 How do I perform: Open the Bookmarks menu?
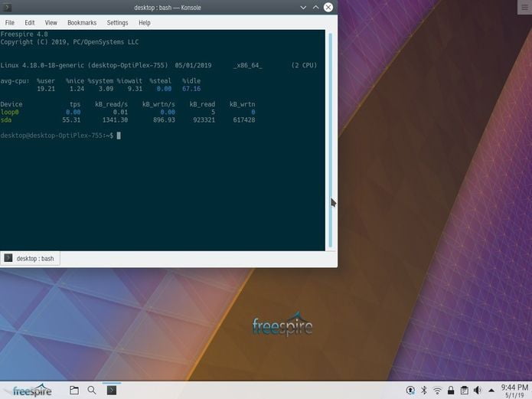(82, 23)
